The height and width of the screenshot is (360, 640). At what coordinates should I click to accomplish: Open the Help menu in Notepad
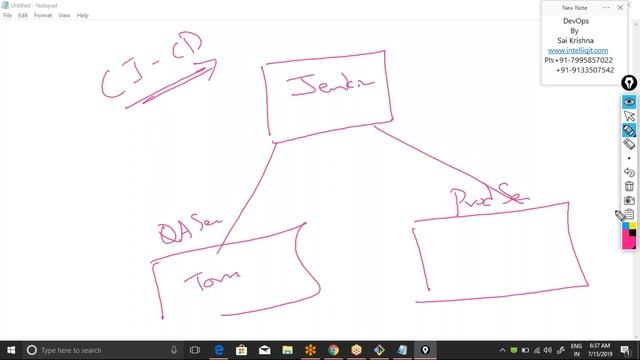(82, 15)
